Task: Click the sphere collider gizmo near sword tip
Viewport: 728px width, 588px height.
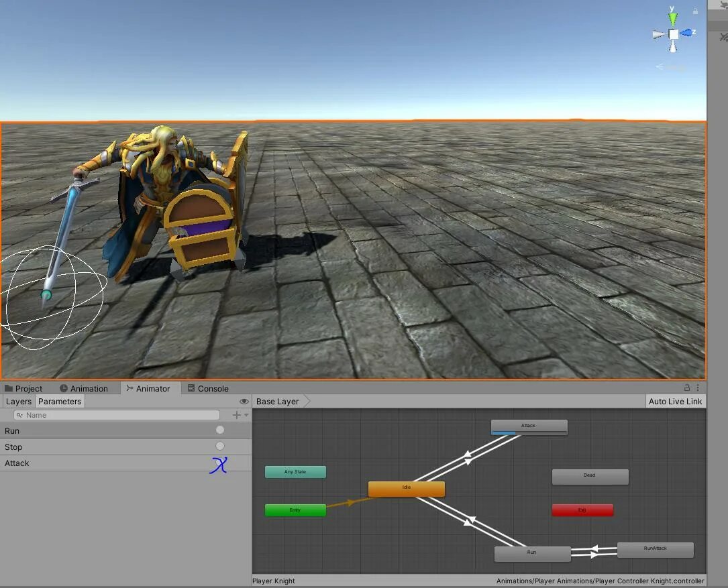Action: tap(54, 297)
